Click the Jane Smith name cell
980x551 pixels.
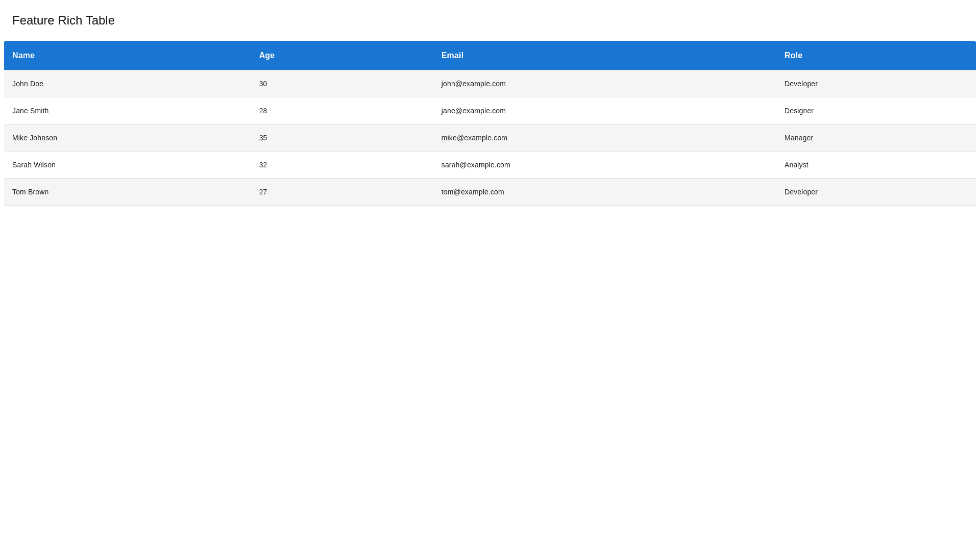click(30, 111)
